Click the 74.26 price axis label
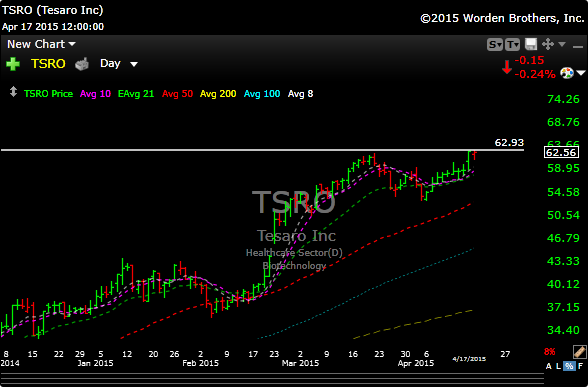The height and width of the screenshot is (387, 588). (563, 99)
